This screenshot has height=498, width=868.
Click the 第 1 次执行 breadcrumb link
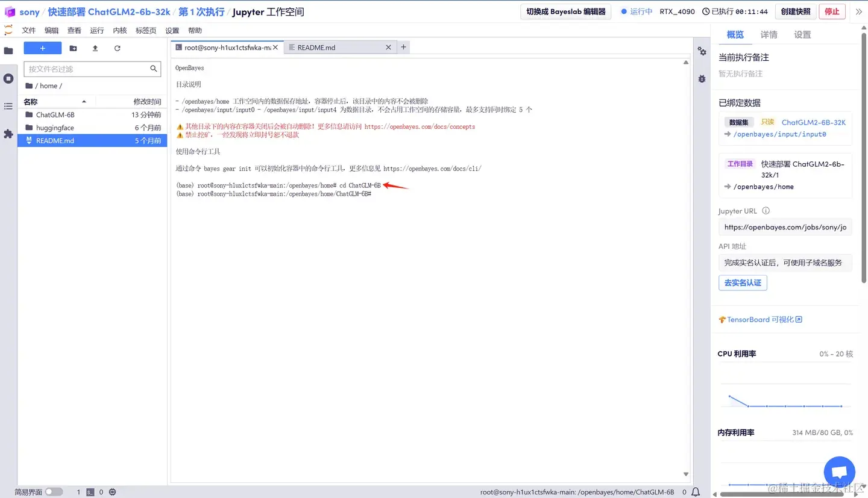201,12
